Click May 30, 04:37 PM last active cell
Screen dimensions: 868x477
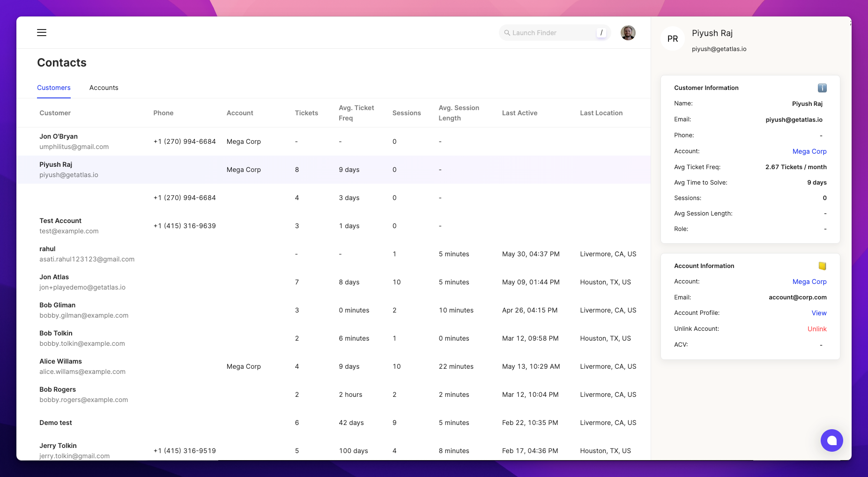coord(531,254)
